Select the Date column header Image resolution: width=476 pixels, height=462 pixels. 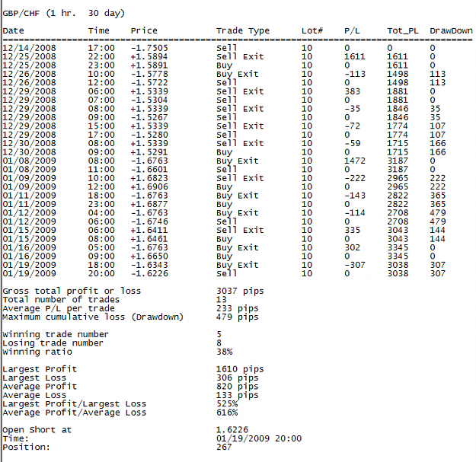pos(14,31)
